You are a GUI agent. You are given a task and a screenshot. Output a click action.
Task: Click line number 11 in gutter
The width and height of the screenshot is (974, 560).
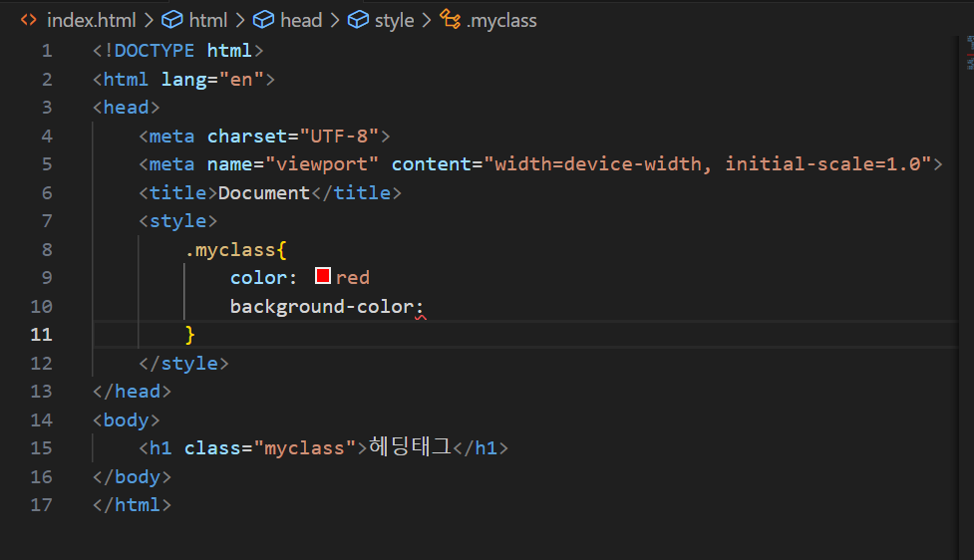(41, 335)
